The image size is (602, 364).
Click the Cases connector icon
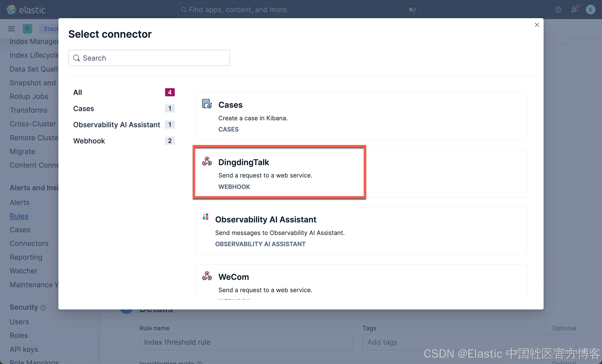pyautogui.click(x=207, y=104)
